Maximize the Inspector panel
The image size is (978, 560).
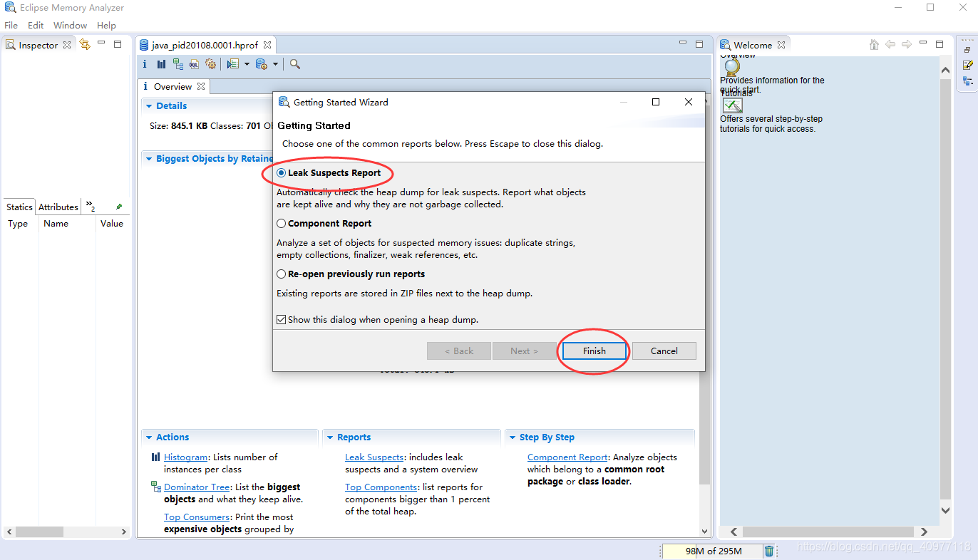118,44
